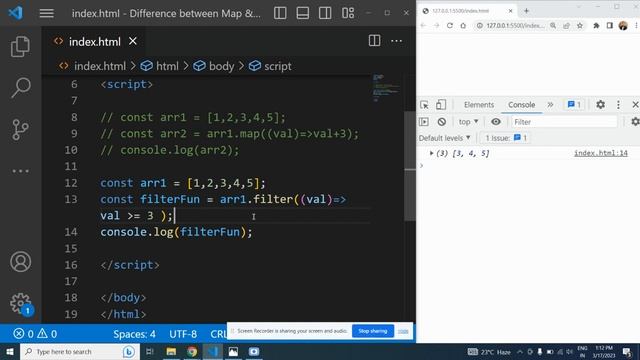Open the Accounts menu in activity bar
Image resolution: width=640 pixels, height=360 pixels.
[20, 262]
